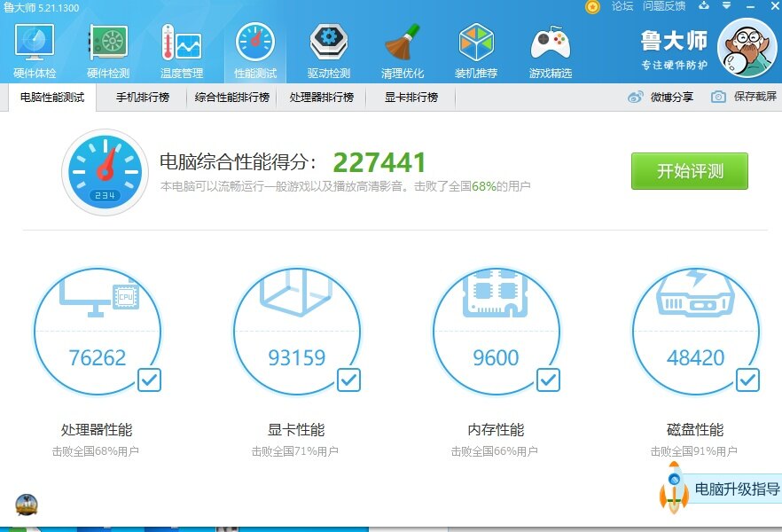782x532 pixels.
Task: Open the 硬件体检 hardware checkup icon
Action: click(x=35, y=51)
